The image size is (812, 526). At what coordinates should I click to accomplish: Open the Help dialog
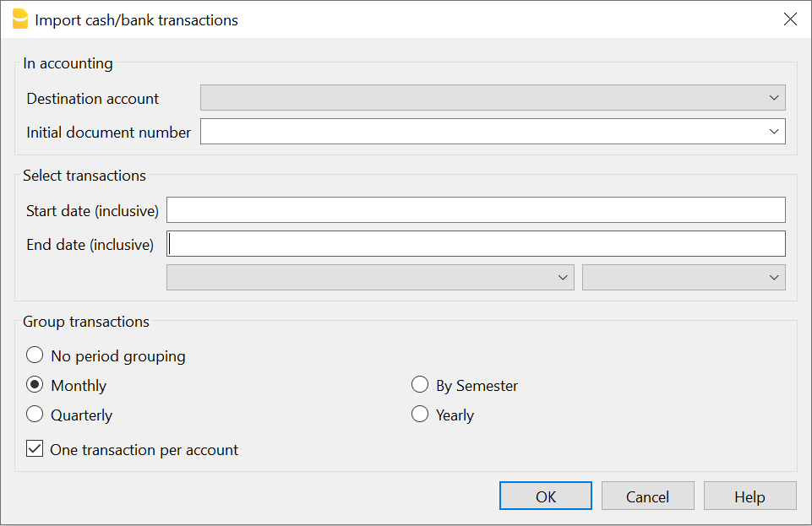tap(749, 496)
